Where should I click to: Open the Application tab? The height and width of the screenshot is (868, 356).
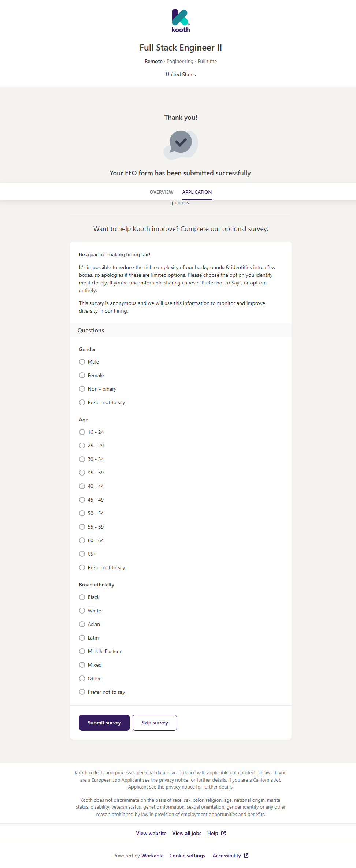click(197, 192)
